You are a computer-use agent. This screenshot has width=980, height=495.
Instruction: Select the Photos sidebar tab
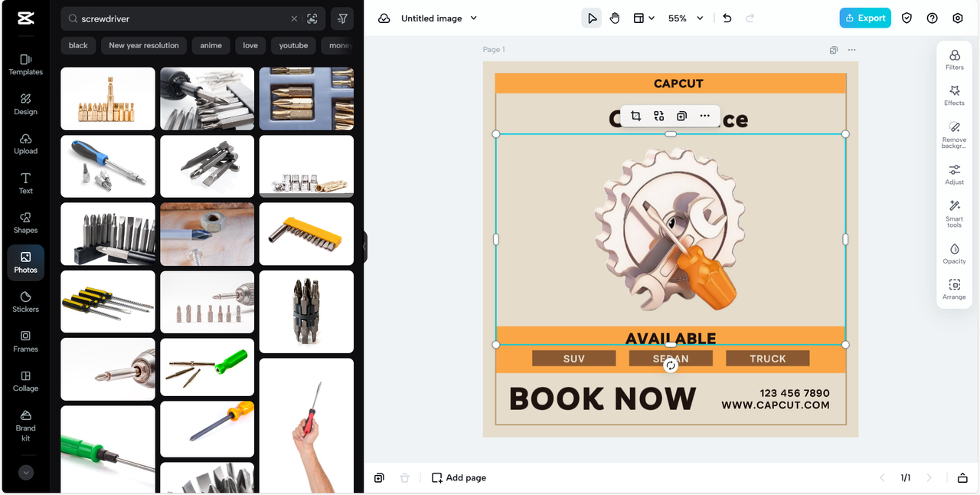point(25,263)
